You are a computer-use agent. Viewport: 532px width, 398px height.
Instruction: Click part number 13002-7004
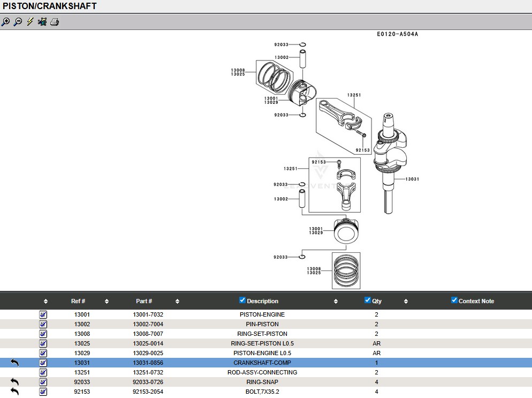tap(148, 324)
